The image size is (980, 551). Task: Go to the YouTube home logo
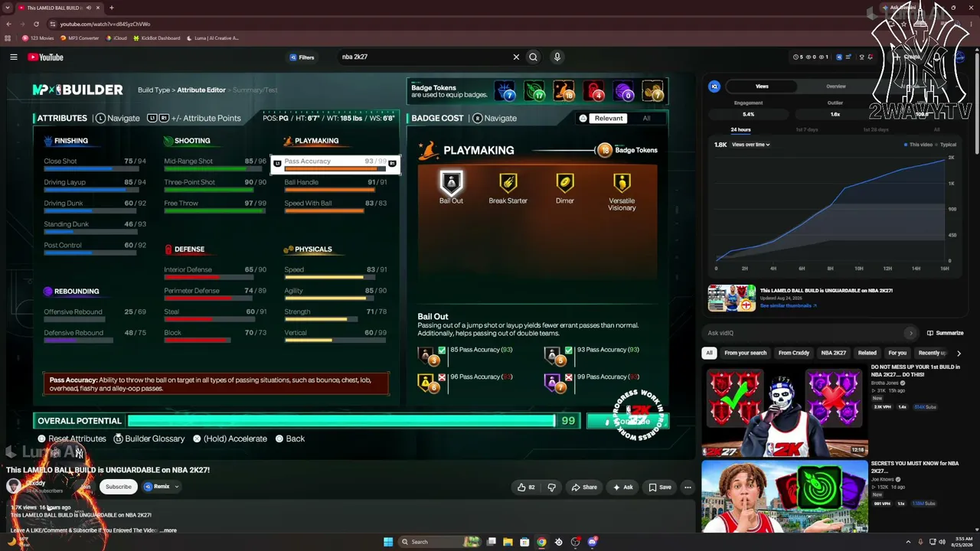45,57
